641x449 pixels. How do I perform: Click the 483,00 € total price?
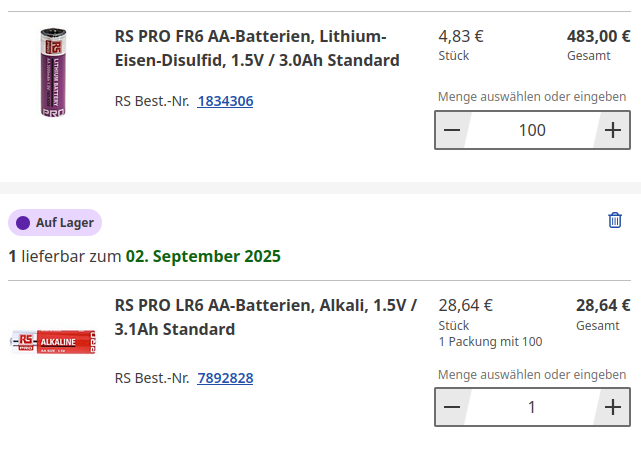(x=598, y=36)
